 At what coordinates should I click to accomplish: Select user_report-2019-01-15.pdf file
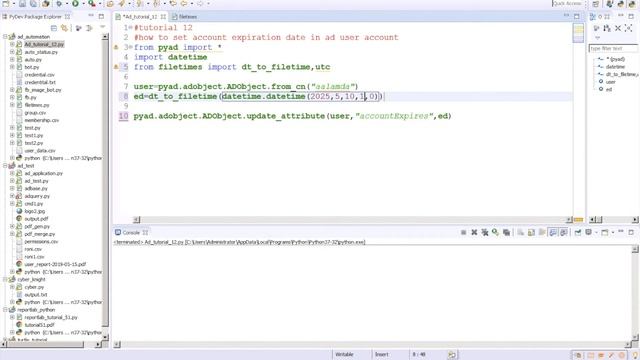coord(55,264)
